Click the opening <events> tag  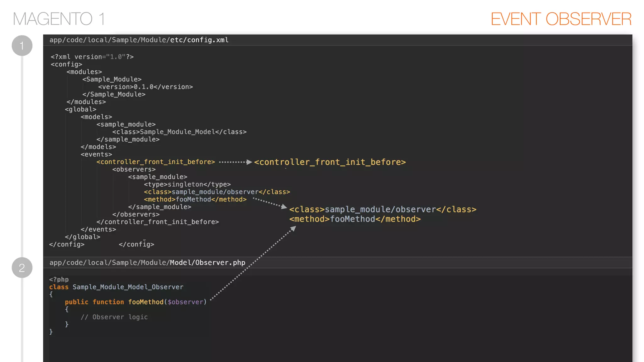point(96,154)
